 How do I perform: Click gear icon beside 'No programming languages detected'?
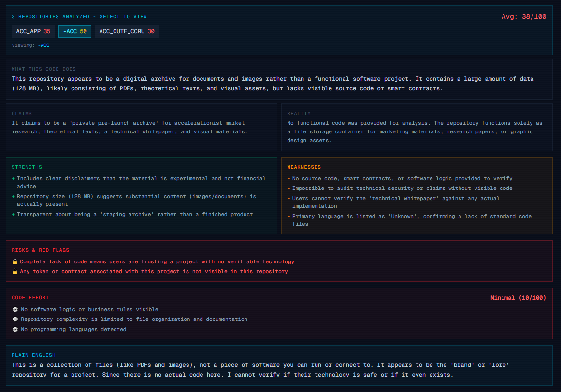pos(15,329)
